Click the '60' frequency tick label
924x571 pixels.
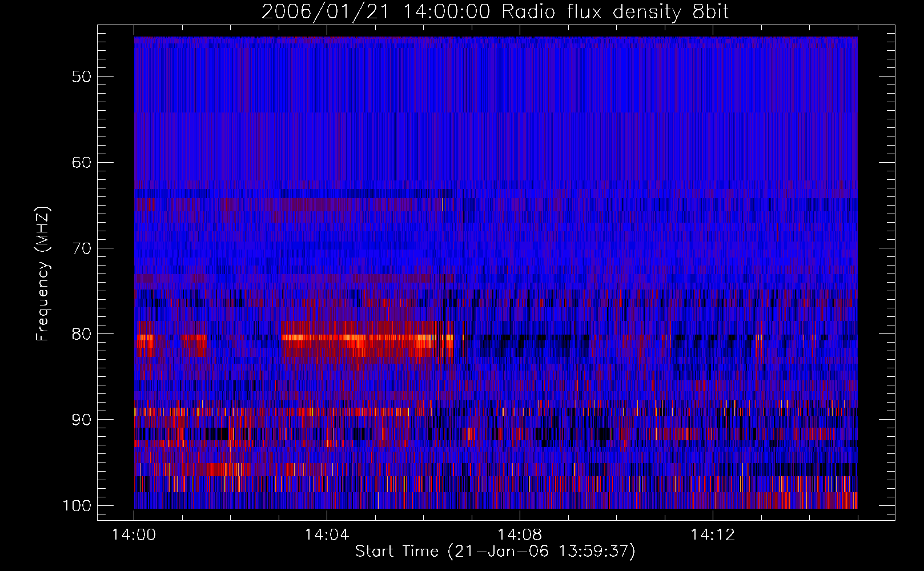[x=82, y=162]
